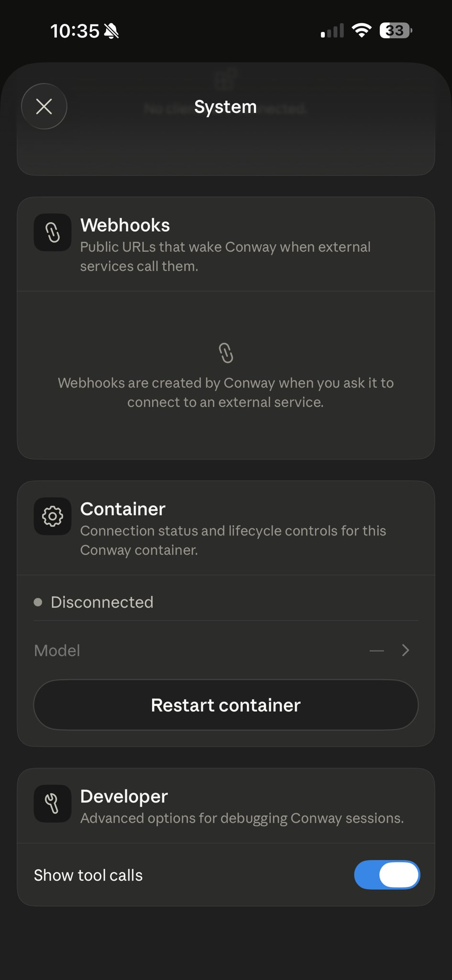The width and height of the screenshot is (452, 980).
Task: Select the Developer section heading
Action: pos(124,796)
